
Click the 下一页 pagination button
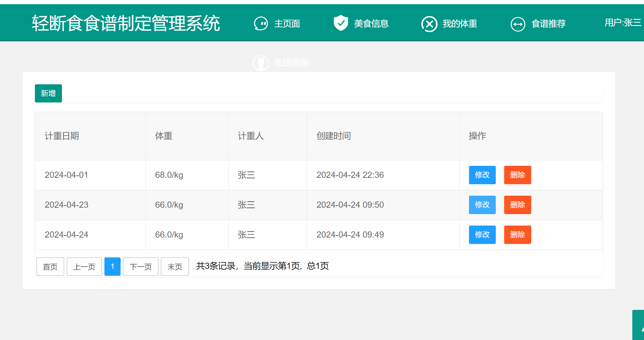141,267
